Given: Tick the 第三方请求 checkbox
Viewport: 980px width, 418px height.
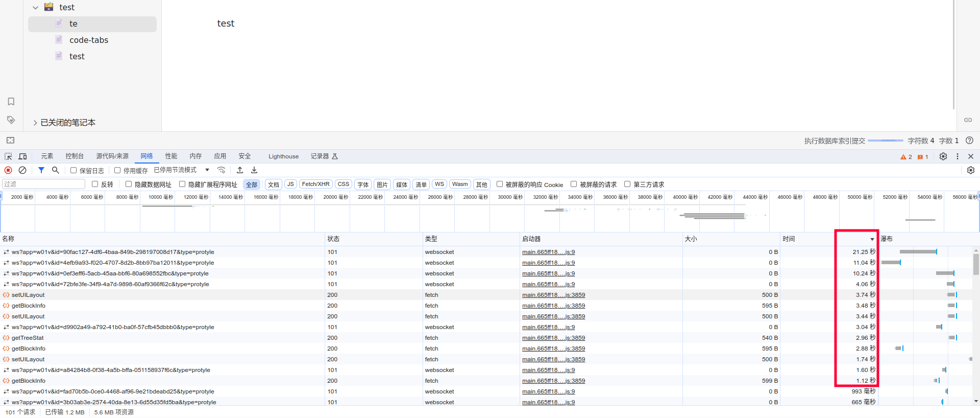Looking at the screenshot, I should click(x=627, y=184).
